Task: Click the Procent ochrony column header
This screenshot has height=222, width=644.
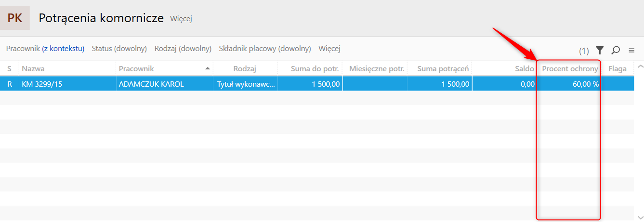Action: (x=570, y=69)
